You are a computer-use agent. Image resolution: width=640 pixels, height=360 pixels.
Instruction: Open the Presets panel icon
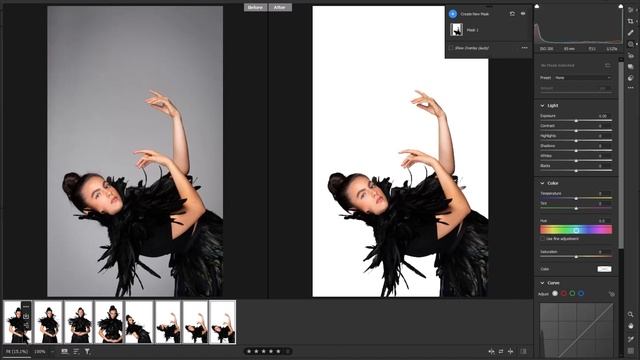[x=631, y=78]
